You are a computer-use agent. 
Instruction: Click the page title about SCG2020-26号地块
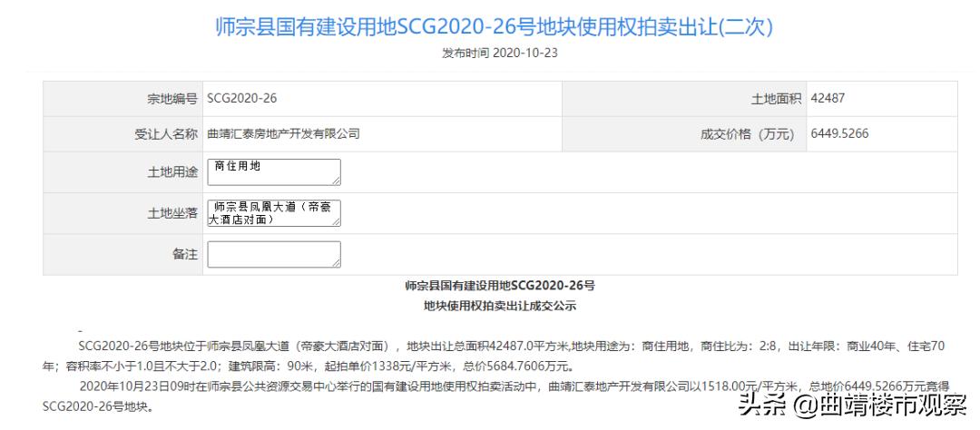pos(495,27)
